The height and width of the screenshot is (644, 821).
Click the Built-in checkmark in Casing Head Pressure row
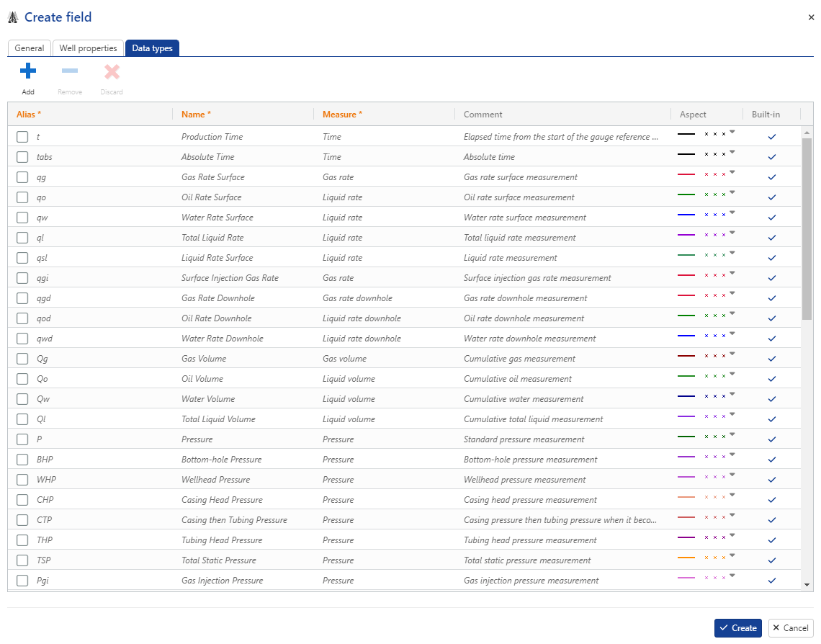tap(772, 499)
